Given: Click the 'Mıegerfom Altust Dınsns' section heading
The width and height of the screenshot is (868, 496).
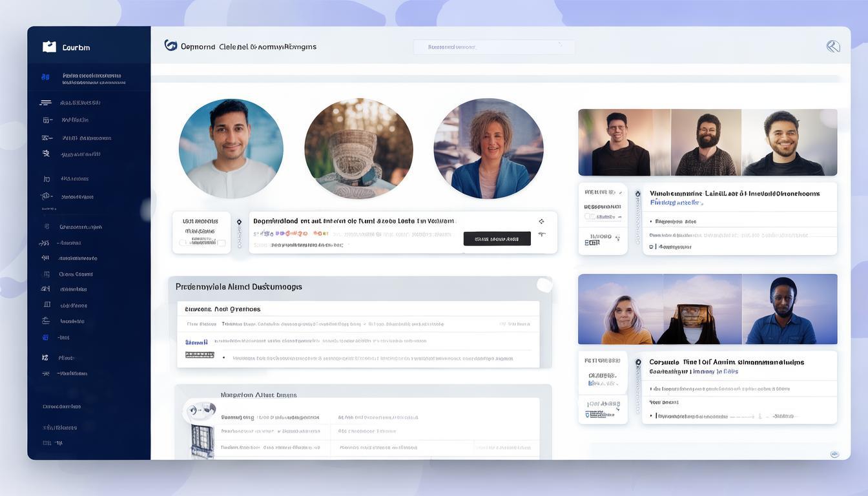Looking at the screenshot, I should pos(258,395).
